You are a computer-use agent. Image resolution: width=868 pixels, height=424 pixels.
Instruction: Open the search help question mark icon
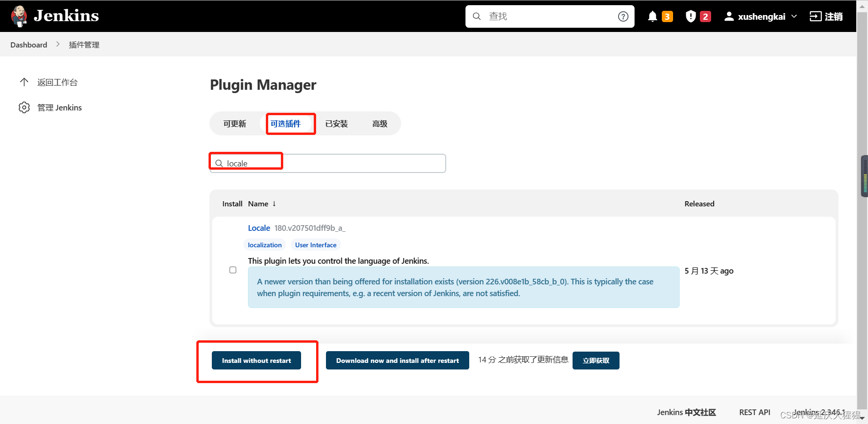coord(623,16)
